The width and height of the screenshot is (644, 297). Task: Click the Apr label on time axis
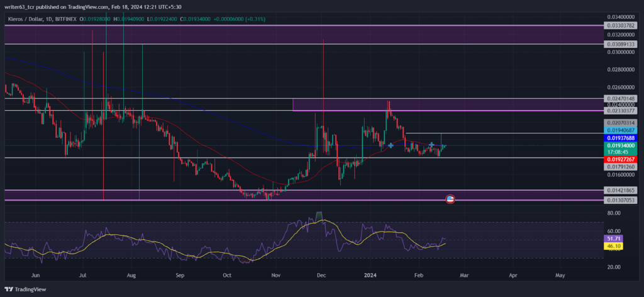click(513, 274)
